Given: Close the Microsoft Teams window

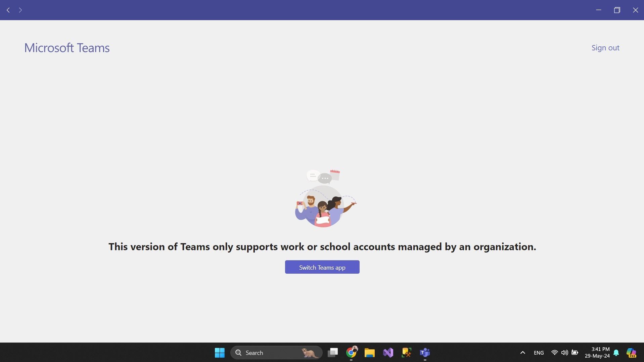Looking at the screenshot, I should pyautogui.click(x=635, y=10).
